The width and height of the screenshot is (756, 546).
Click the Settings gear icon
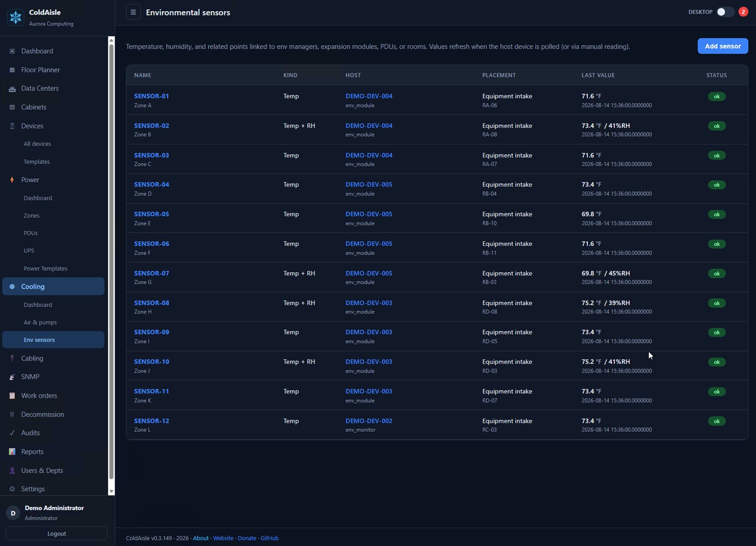point(12,489)
